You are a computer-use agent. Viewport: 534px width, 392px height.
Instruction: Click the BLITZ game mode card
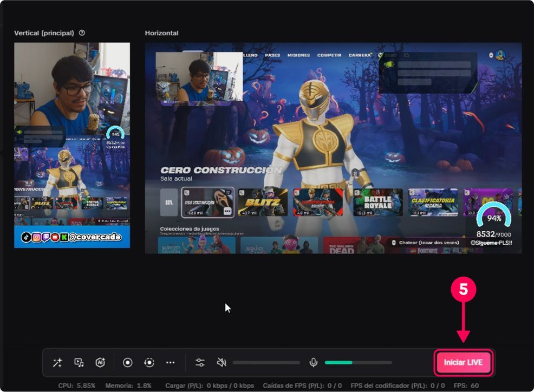coord(263,202)
